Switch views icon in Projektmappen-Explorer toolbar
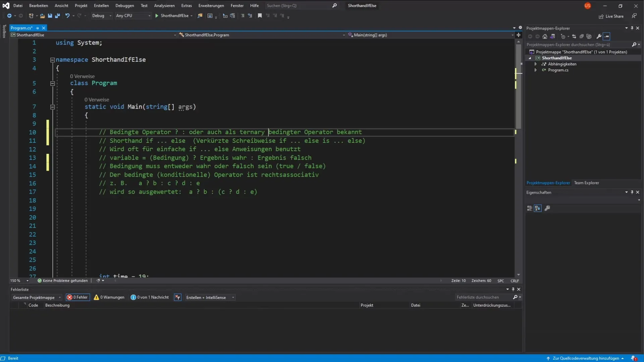This screenshot has width=644, height=362. tap(552, 37)
